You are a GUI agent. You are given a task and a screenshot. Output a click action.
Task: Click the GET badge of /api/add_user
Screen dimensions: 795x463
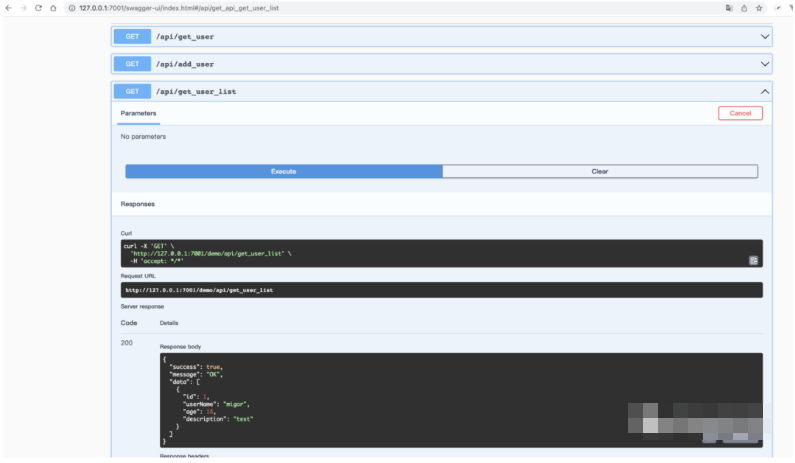(131, 64)
